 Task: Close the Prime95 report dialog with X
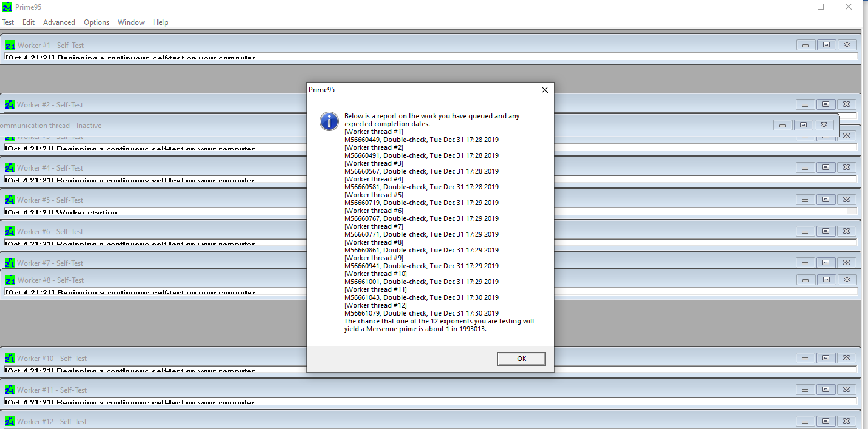click(544, 90)
